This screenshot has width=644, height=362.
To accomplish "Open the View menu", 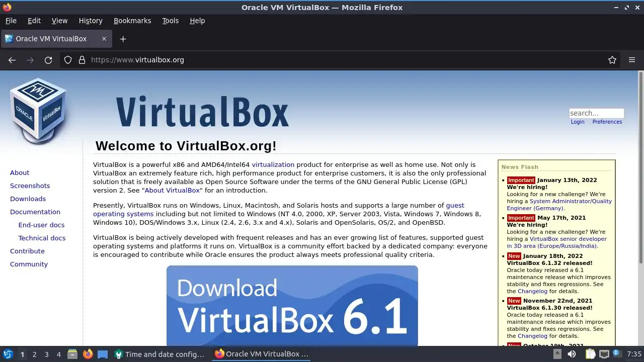I will point(59,21).
